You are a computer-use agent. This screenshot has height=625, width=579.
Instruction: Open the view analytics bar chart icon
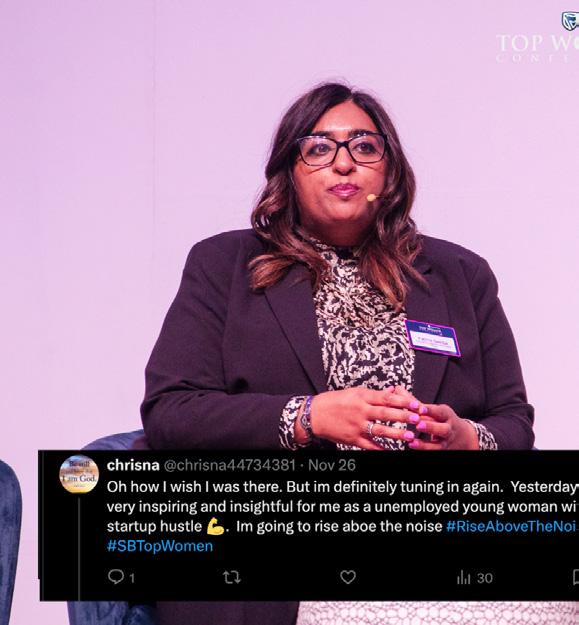pos(463,577)
